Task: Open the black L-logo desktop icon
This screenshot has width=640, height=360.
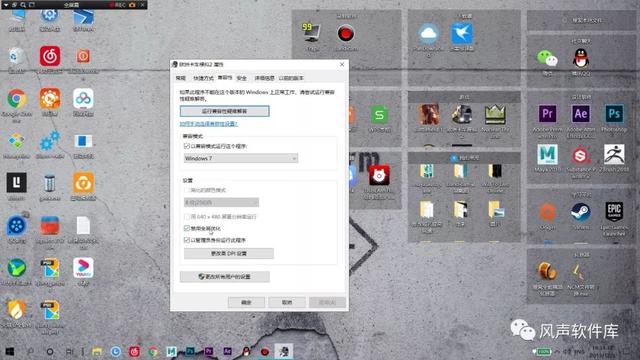Action: (x=16, y=182)
